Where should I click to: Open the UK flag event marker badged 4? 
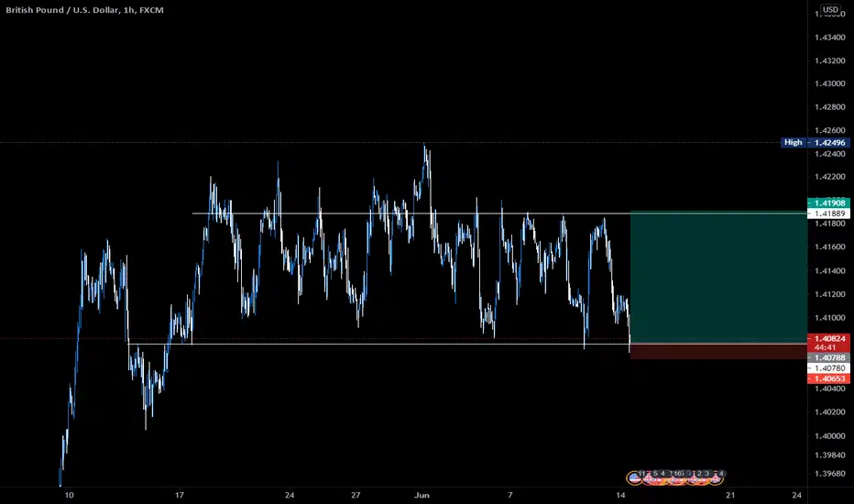click(716, 478)
